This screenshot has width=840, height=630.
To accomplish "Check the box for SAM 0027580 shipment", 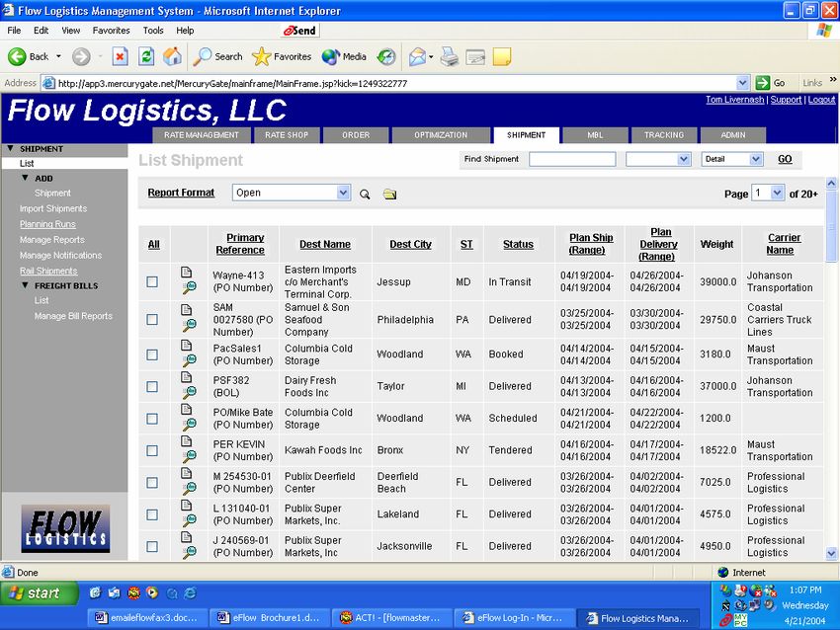I will tap(152, 320).
